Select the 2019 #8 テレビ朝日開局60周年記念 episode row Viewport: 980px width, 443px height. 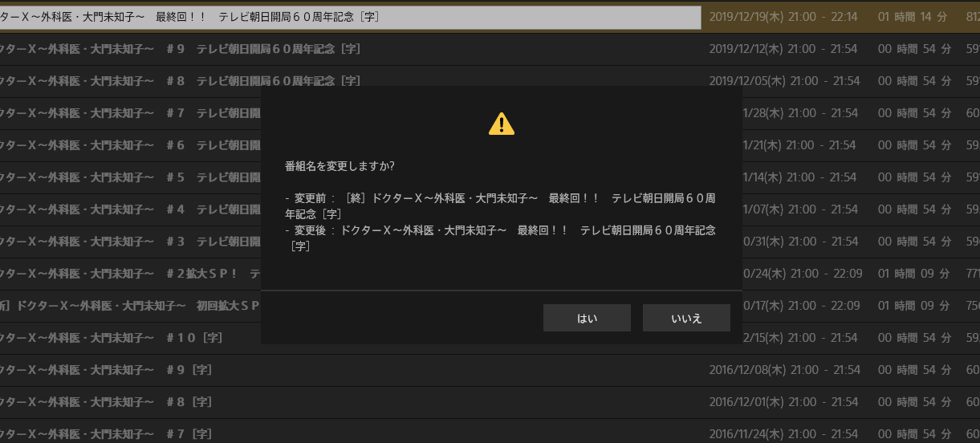490,81
